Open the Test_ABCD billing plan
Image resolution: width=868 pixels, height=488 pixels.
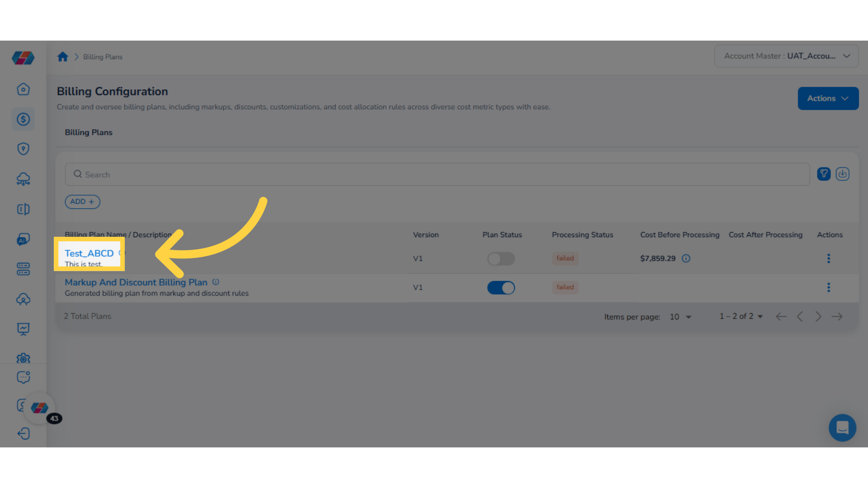pyautogui.click(x=89, y=253)
